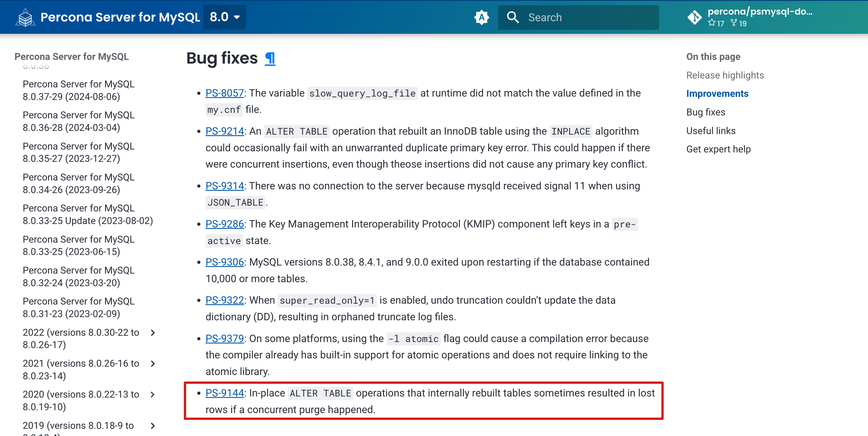868x436 pixels.
Task: Open the PS-9306 issue link
Action: click(224, 262)
